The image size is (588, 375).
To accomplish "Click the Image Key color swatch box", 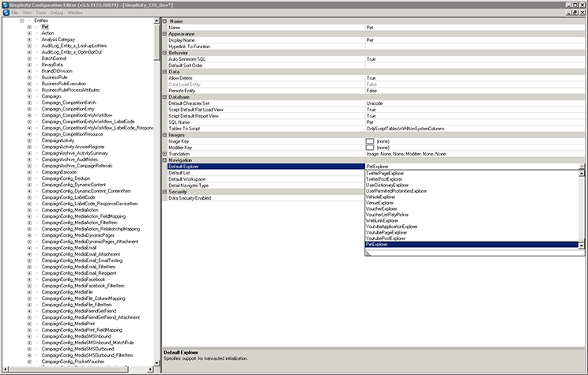I will click(370, 141).
